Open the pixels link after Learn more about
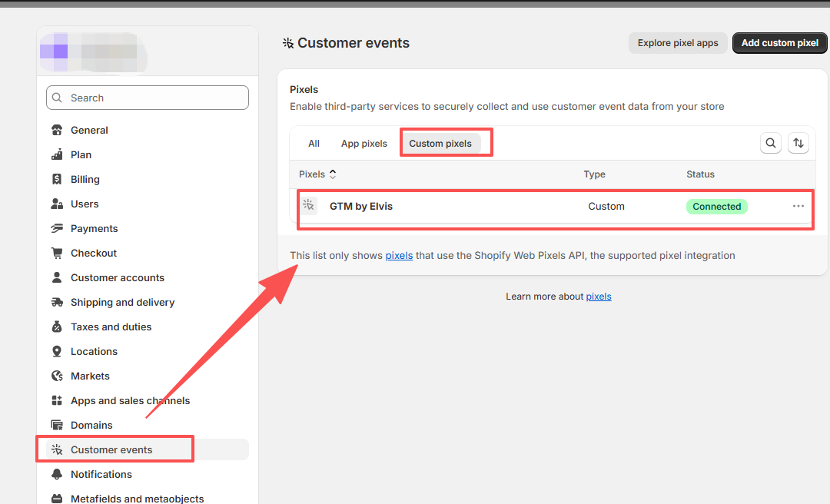The width and height of the screenshot is (830, 504). (599, 297)
